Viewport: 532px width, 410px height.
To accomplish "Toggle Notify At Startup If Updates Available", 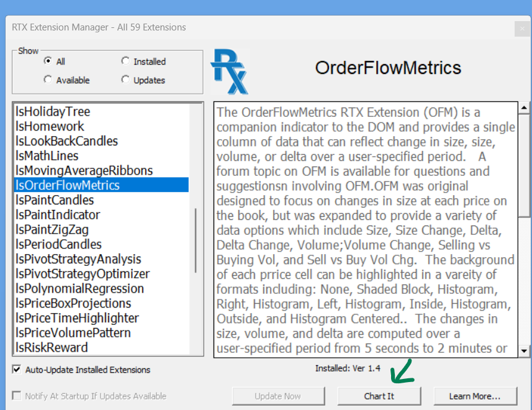I will (16, 396).
